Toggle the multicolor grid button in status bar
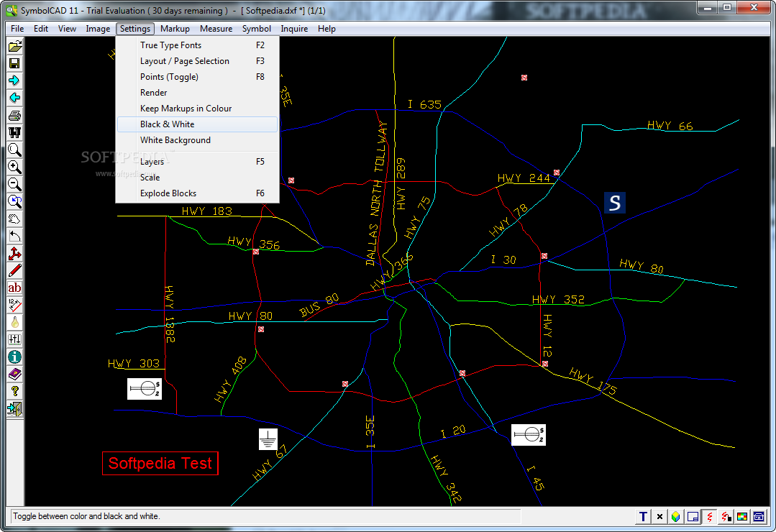 point(742,517)
